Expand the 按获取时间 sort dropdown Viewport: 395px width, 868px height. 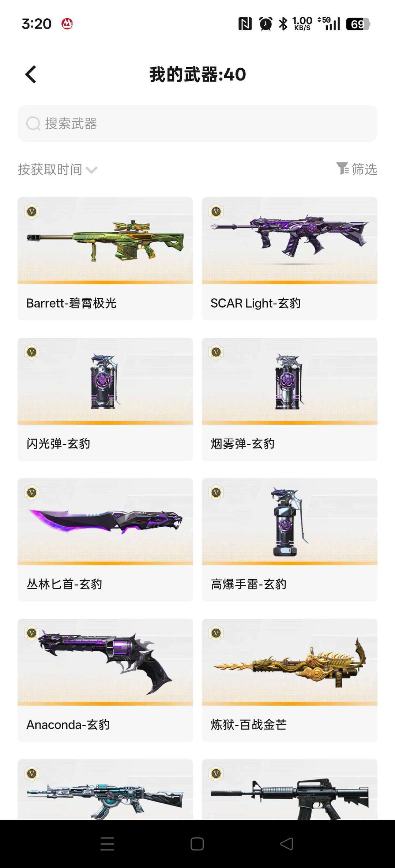point(58,169)
